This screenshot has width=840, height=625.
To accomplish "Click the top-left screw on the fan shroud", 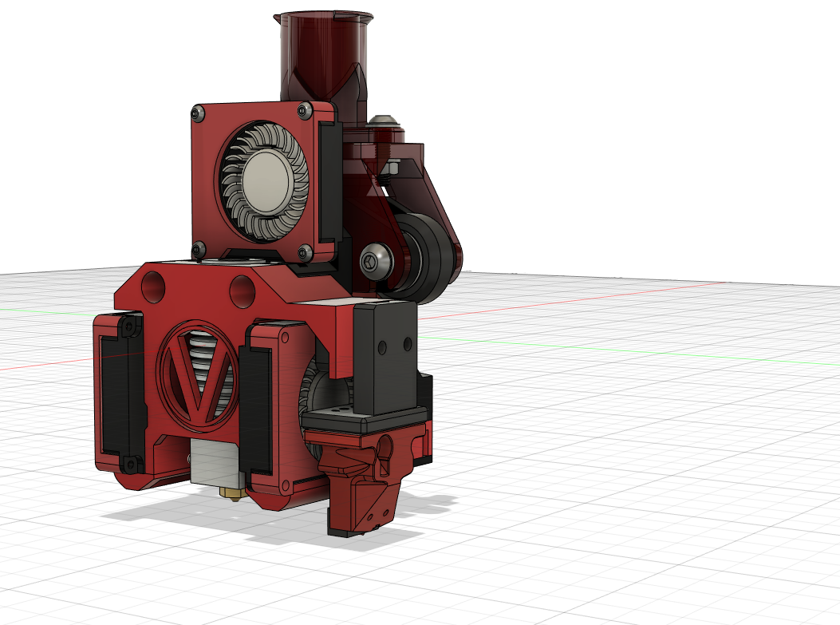I will [x=198, y=114].
